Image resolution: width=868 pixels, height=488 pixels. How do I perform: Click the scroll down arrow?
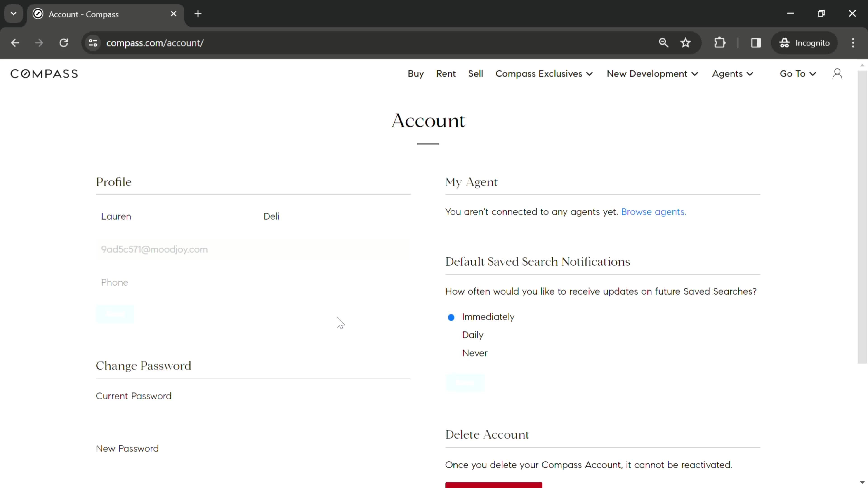click(x=862, y=483)
